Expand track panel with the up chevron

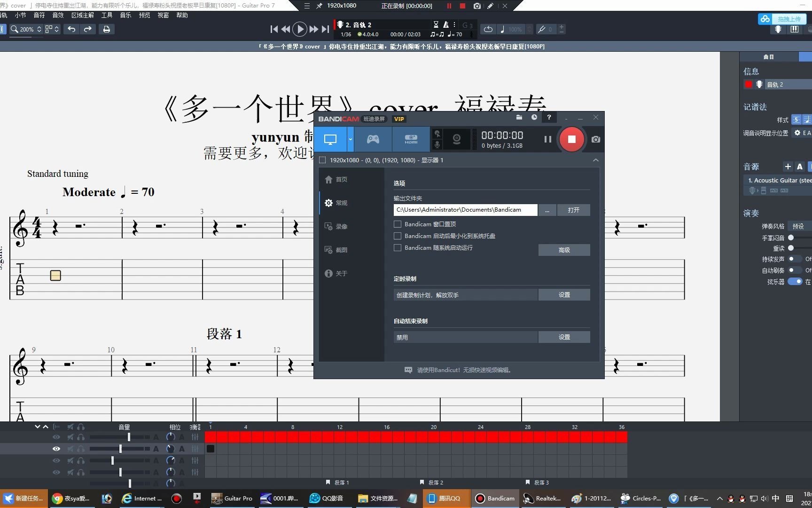[46, 427]
